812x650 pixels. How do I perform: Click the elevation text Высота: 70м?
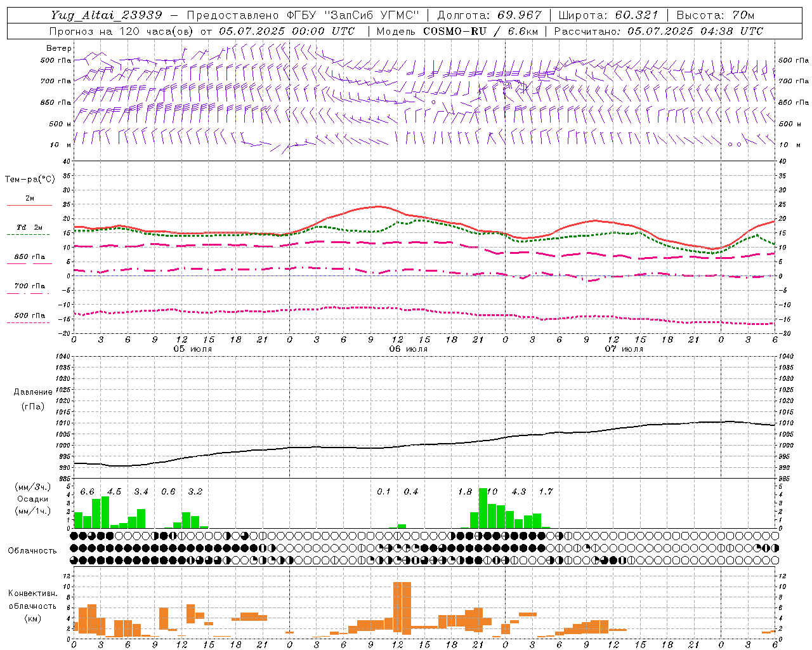[716, 15]
